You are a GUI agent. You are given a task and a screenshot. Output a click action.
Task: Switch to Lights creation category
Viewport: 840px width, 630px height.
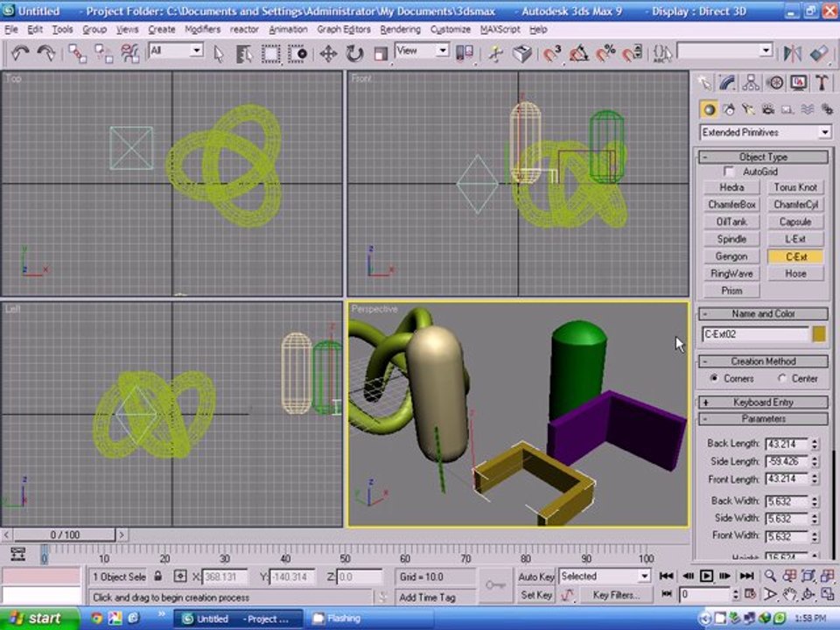pyautogui.click(x=748, y=110)
